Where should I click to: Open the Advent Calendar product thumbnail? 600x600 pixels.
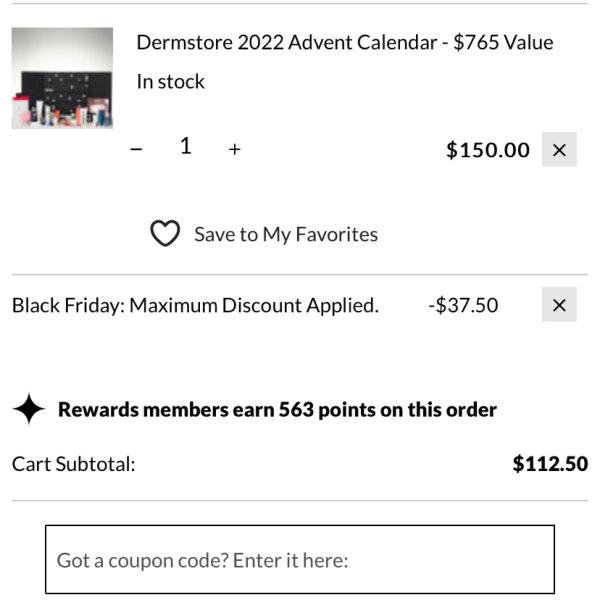point(62,78)
